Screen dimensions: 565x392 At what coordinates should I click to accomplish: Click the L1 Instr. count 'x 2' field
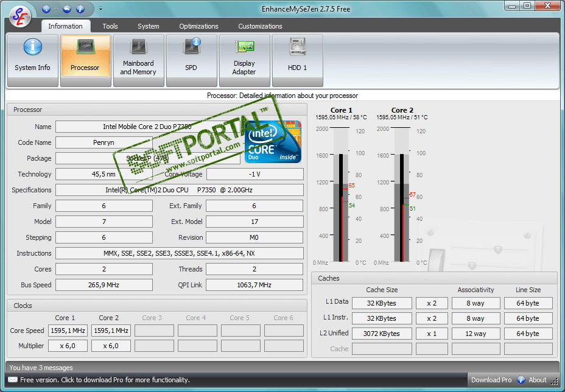pyautogui.click(x=432, y=318)
